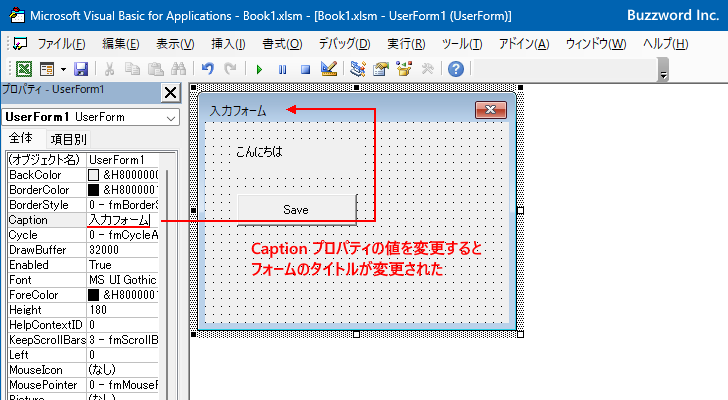
Task: Select the MousePointer property row
Action: 83,385
